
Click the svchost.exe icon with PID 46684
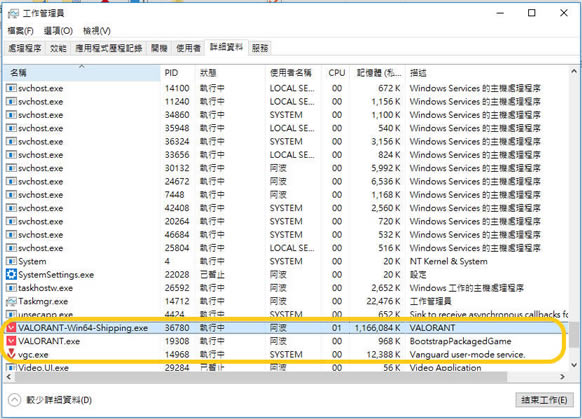[x=12, y=235]
